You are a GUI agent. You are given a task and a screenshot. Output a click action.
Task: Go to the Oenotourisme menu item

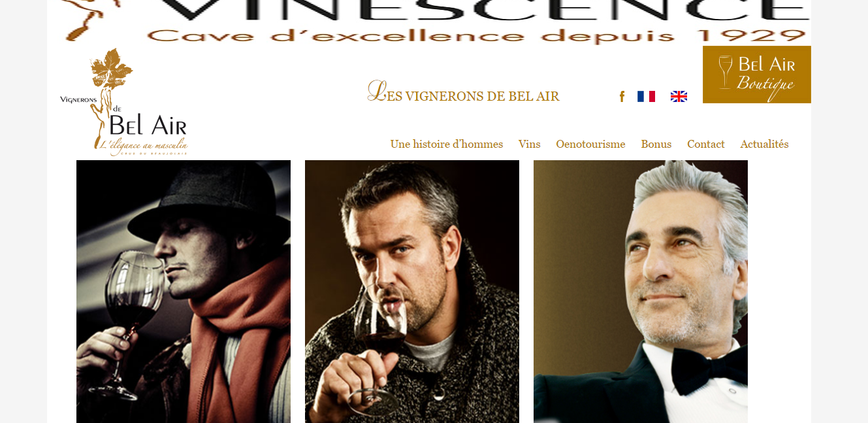(590, 144)
